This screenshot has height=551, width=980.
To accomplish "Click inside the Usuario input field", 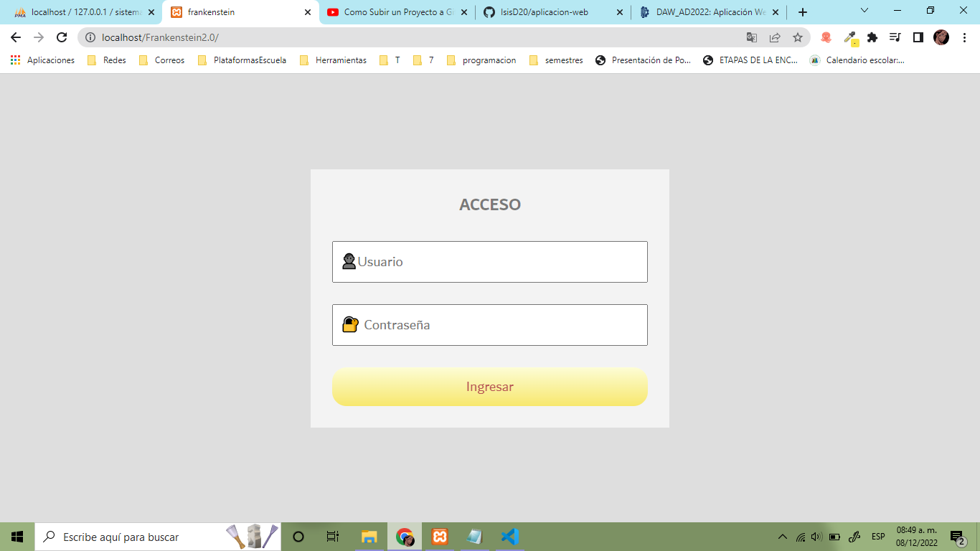I will coord(490,262).
